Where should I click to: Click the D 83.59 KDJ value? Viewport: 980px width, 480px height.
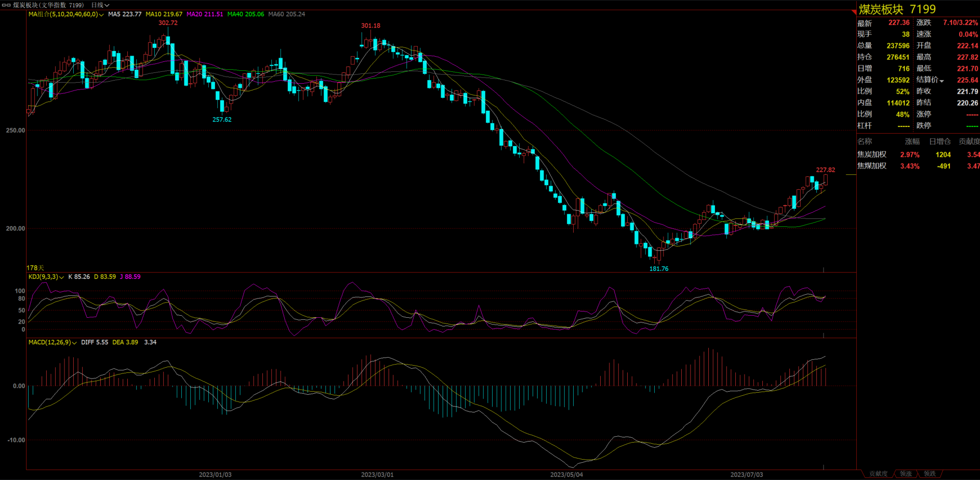click(105, 277)
